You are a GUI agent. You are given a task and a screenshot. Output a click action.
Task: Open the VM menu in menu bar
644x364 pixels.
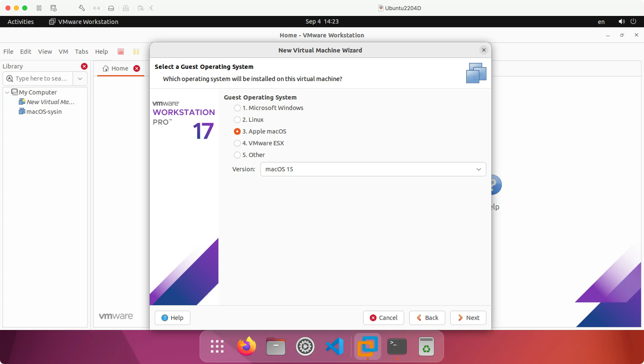click(63, 51)
